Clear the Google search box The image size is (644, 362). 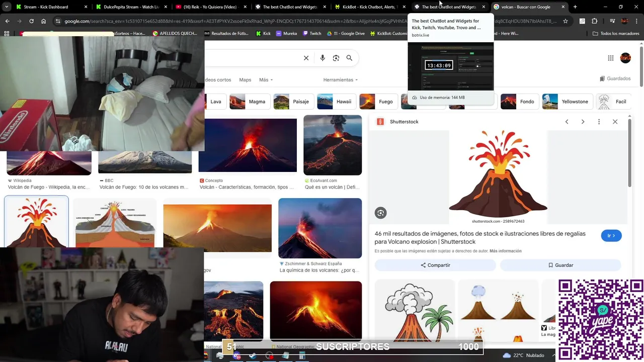[x=306, y=58]
